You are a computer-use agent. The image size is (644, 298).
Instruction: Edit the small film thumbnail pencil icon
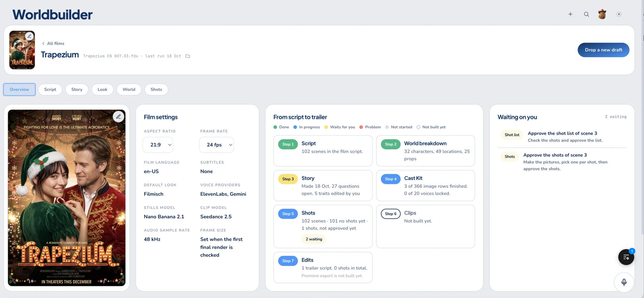(29, 36)
